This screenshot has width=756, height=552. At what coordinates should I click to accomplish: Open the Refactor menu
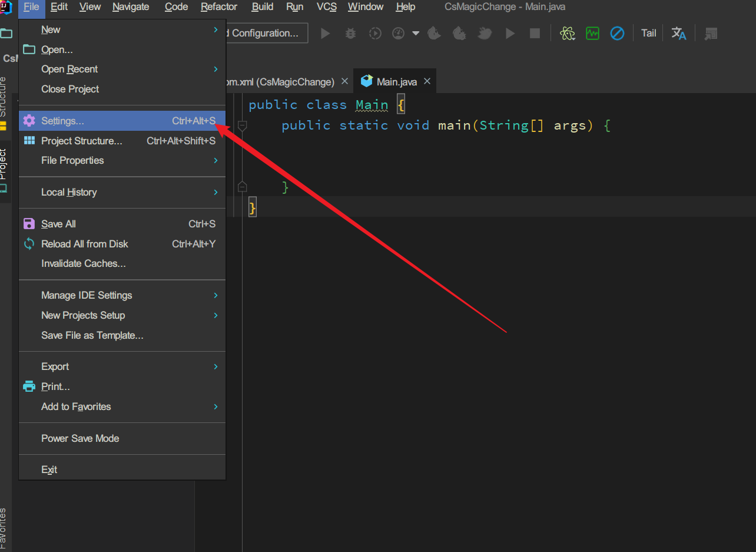tap(219, 7)
